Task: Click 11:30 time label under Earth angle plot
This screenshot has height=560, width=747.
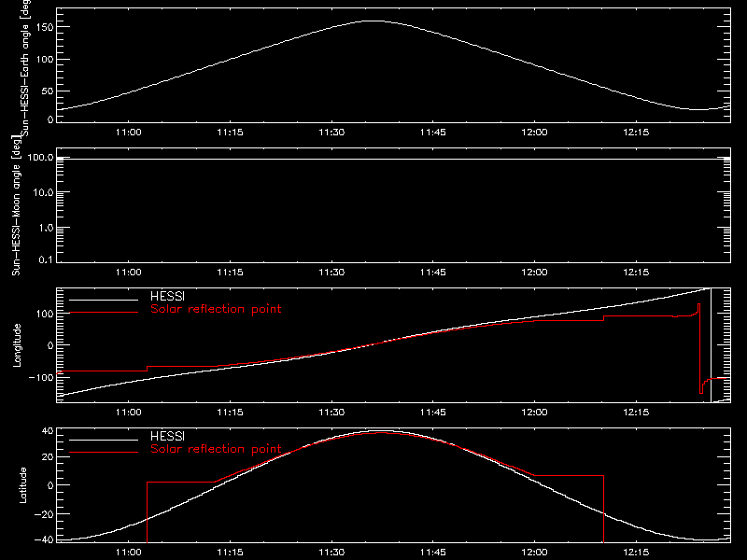Action: pos(331,133)
